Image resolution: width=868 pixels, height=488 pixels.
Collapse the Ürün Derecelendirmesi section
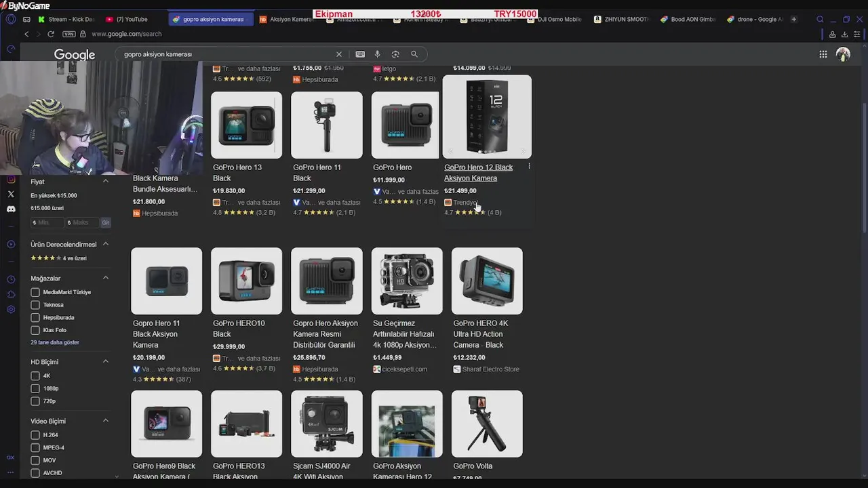(x=106, y=244)
